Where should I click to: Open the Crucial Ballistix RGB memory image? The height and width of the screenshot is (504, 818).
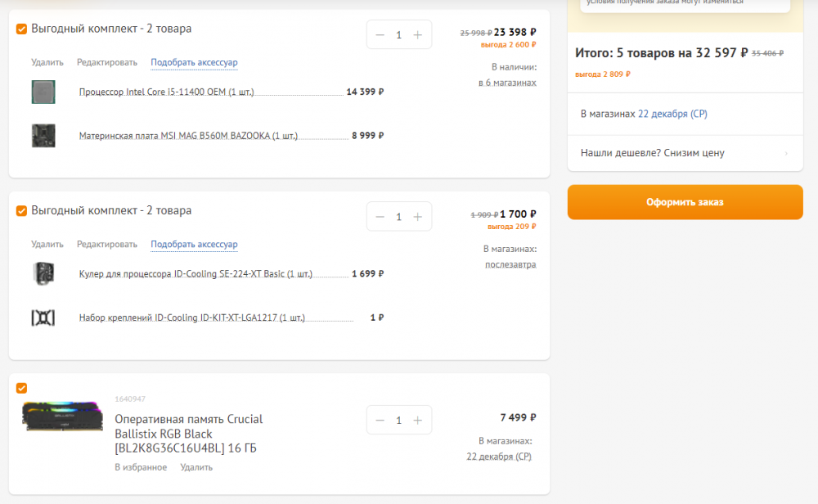coord(63,416)
